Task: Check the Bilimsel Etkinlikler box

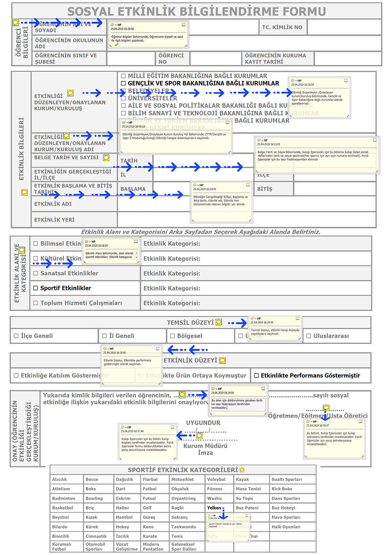Action: tap(36, 244)
